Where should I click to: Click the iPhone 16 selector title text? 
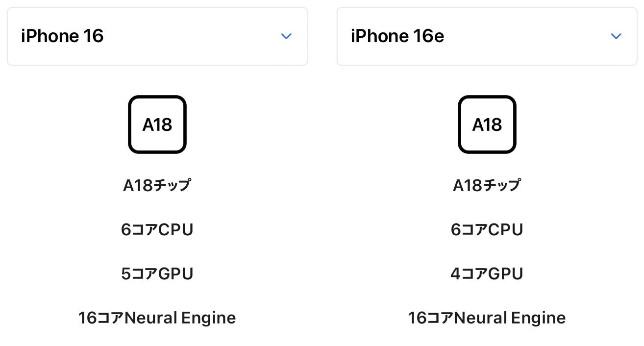click(62, 36)
